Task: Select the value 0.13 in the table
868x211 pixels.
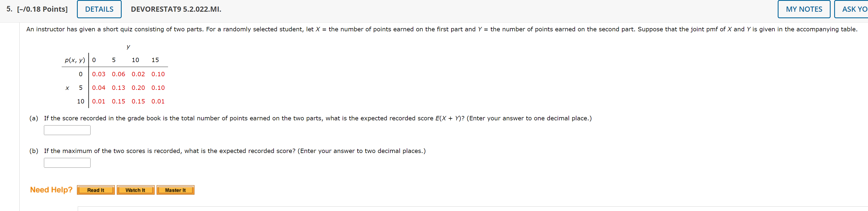Action: click(x=118, y=87)
